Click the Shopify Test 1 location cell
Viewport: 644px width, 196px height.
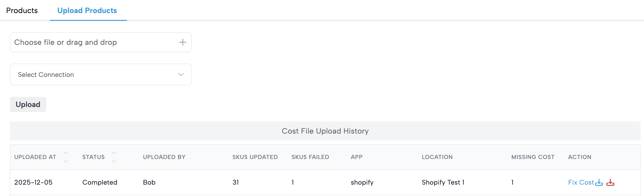click(443, 182)
